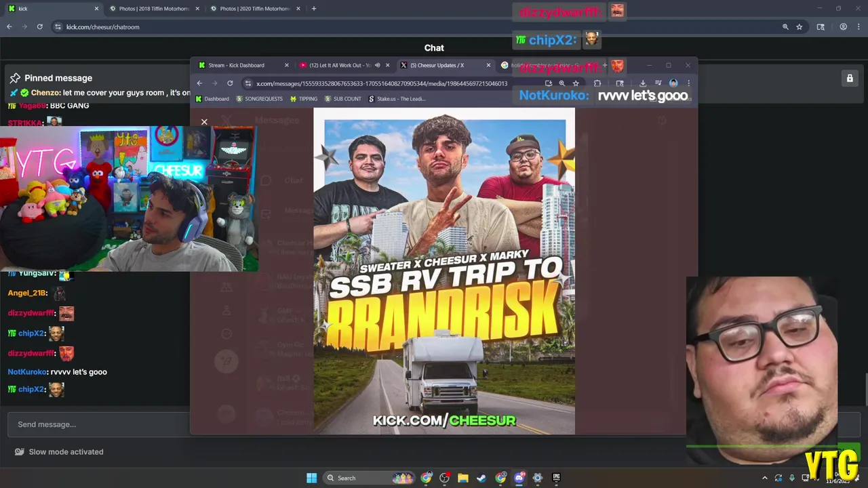Reload the kick chatroom page

40,27
